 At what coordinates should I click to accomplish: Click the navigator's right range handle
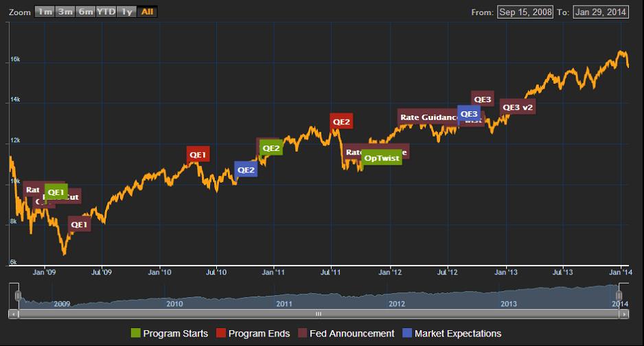(619, 295)
